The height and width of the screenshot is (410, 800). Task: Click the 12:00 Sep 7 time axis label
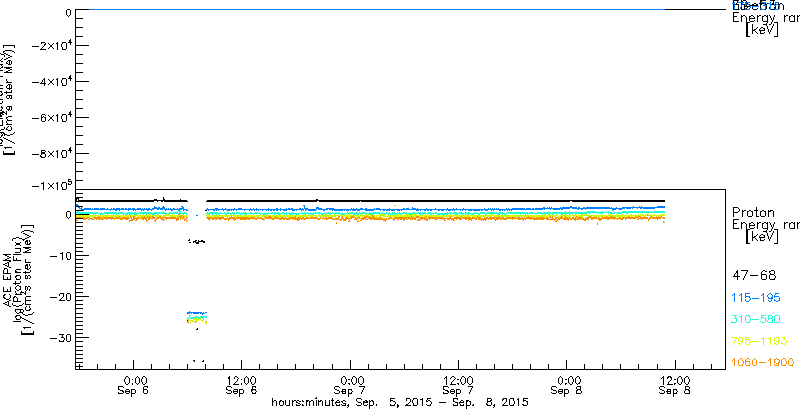click(x=458, y=386)
